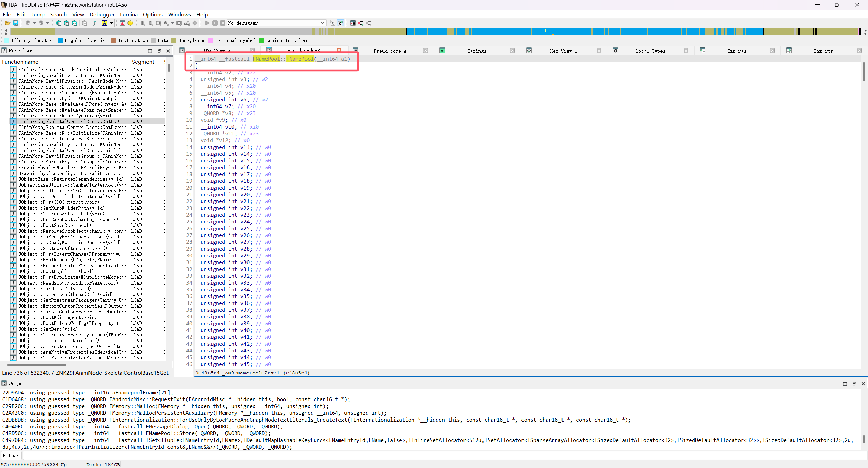Switch to the Strings tab
This screenshot has width=868, height=468.
tap(477, 51)
